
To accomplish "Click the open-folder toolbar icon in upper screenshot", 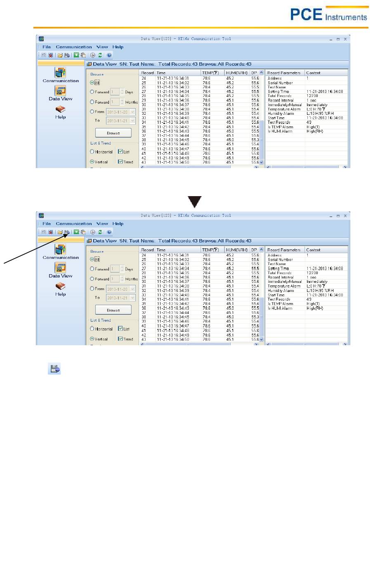I will (60, 55).
